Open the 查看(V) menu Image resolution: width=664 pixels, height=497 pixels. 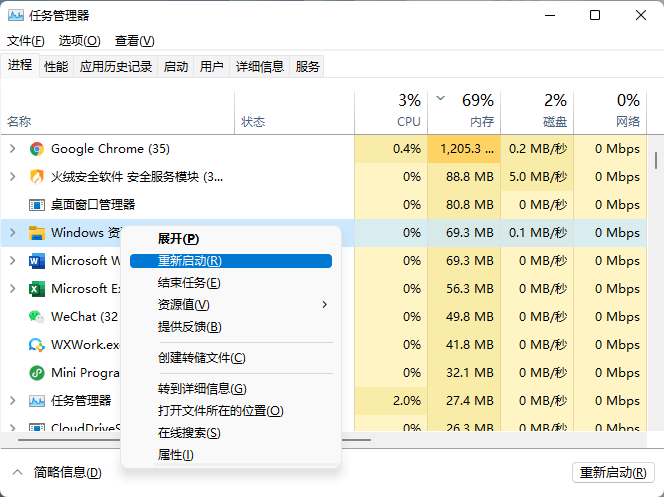tap(135, 41)
